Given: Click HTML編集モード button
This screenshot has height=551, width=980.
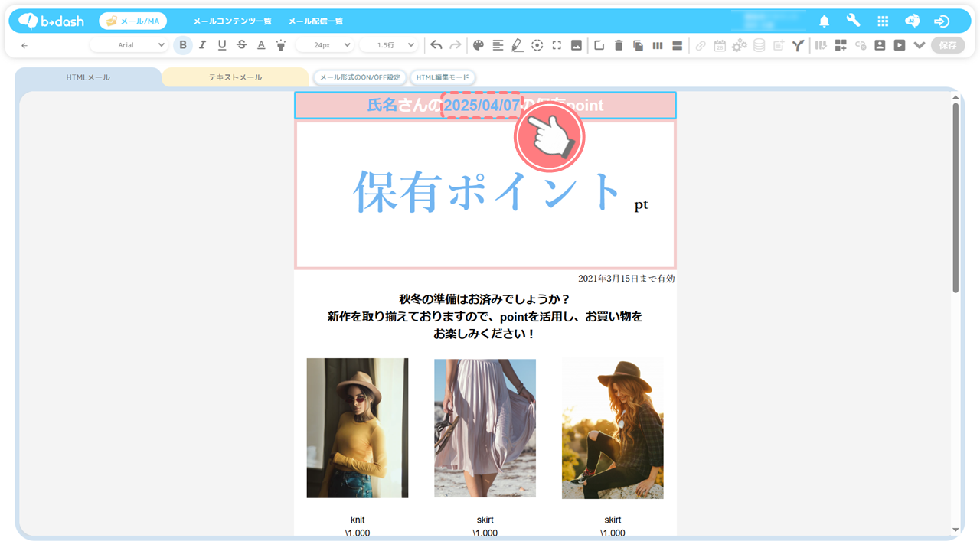Looking at the screenshot, I should click(443, 77).
